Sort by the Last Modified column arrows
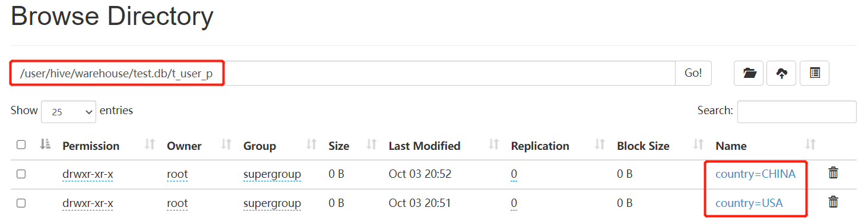Image resolution: width=868 pixels, height=223 pixels. coord(494,145)
